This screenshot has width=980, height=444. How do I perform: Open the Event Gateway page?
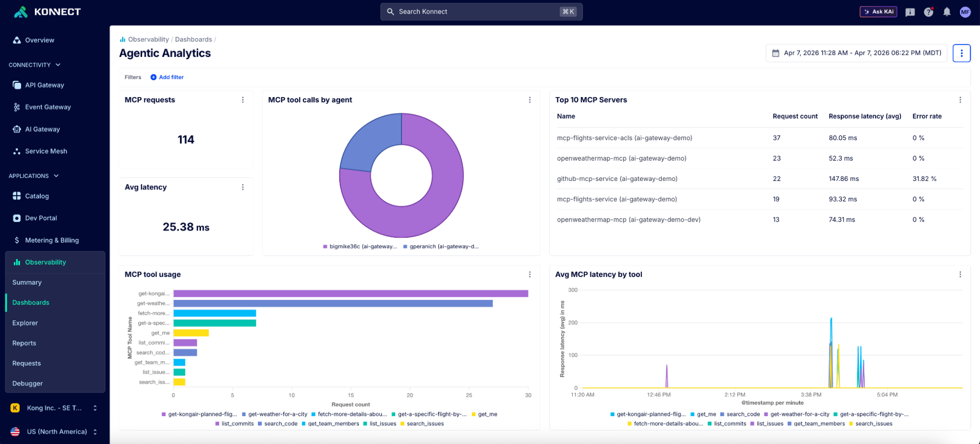coord(48,107)
